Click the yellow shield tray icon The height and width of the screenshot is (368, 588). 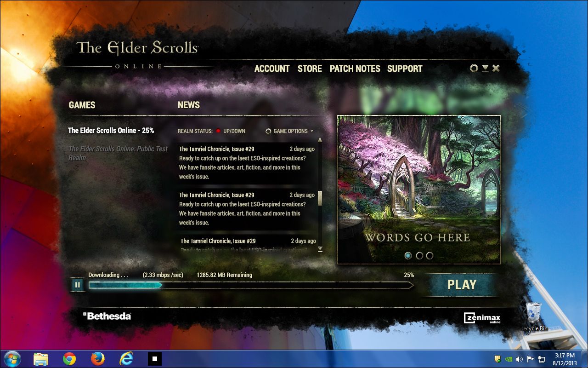point(498,359)
